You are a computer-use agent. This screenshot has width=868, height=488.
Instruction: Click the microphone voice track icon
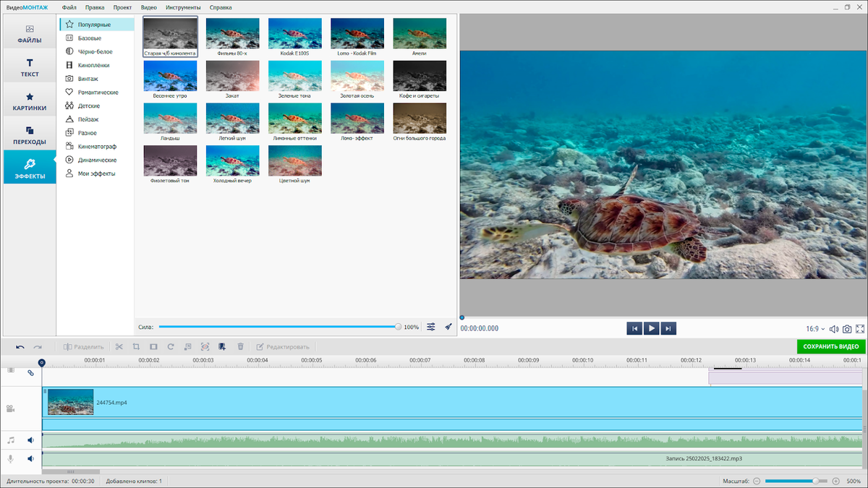coord(11,458)
